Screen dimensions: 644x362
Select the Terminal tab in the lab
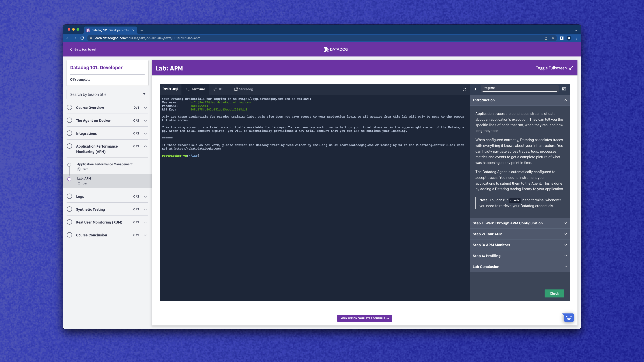coord(195,89)
